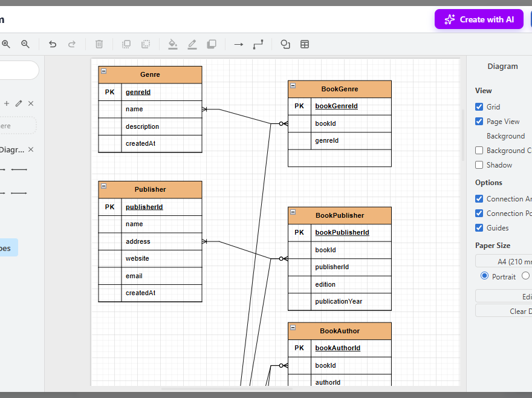Click the Create with AI button
532x398 pixels.
[x=479, y=19]
